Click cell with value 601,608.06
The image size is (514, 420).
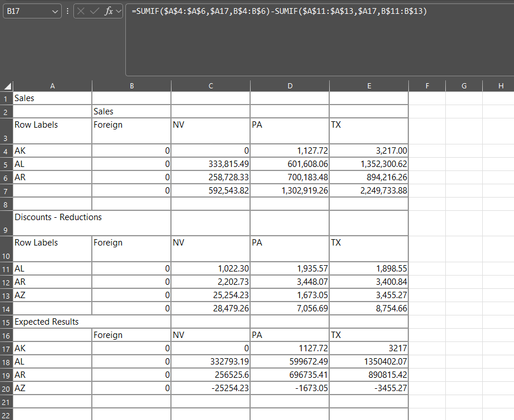pyautogui.click(x=290, y=164)
